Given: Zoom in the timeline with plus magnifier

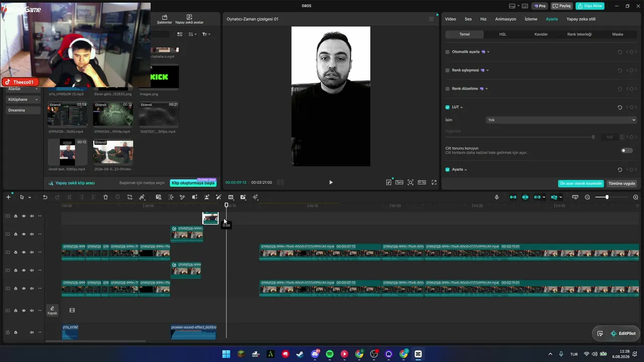Looking at the screenshot, I should pyautogui.click(x=635, y=197).
